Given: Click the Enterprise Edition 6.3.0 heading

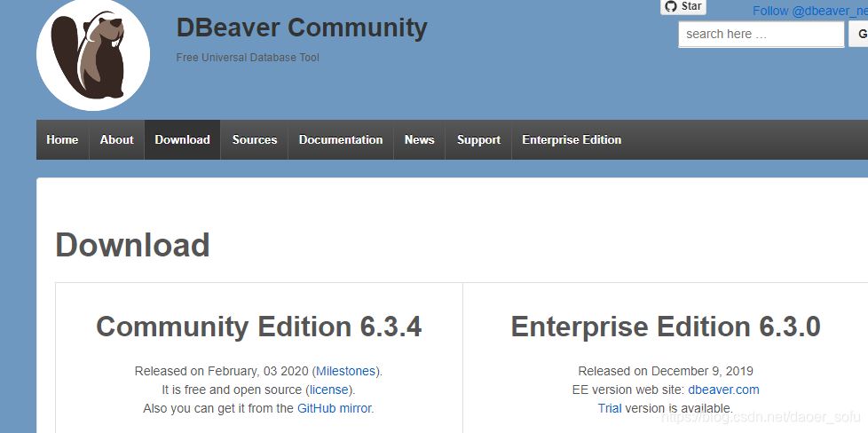Looking at the screenshot, I should click(x=666, y=327).
